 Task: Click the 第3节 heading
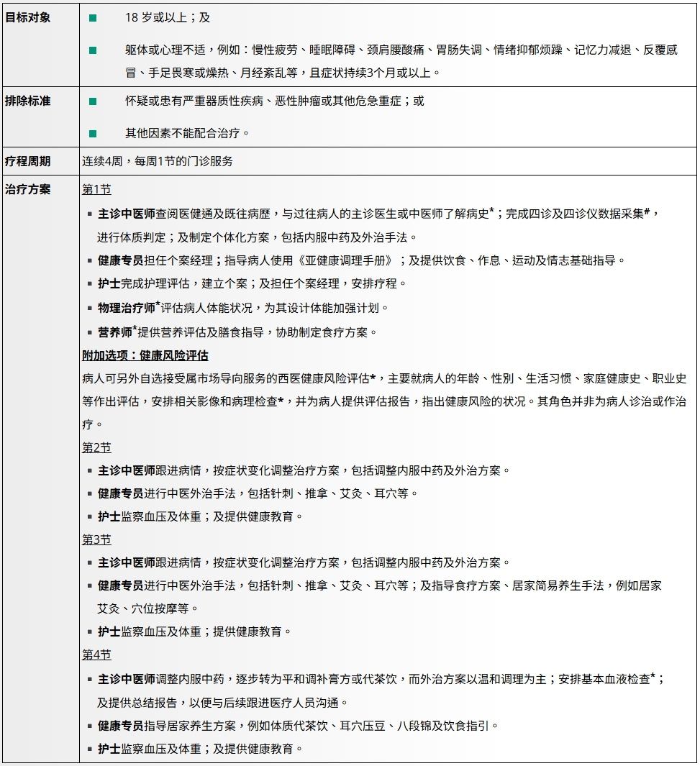click(x=96, y=540)
